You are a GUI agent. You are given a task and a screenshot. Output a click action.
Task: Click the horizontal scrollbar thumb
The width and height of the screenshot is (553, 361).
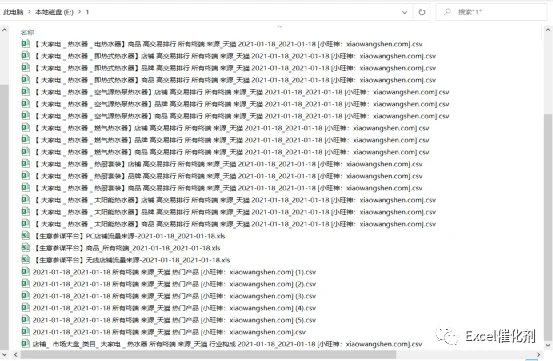[x=208, y=354]
